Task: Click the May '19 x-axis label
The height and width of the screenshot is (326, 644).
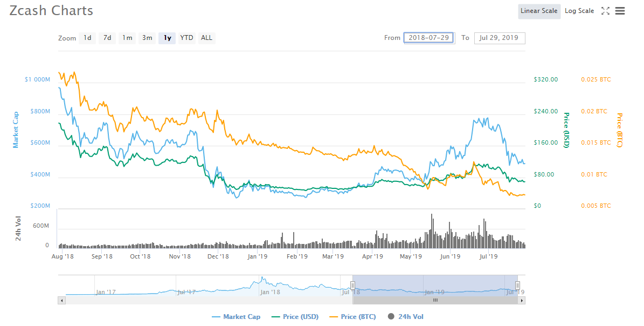Action: coord(411,256)
